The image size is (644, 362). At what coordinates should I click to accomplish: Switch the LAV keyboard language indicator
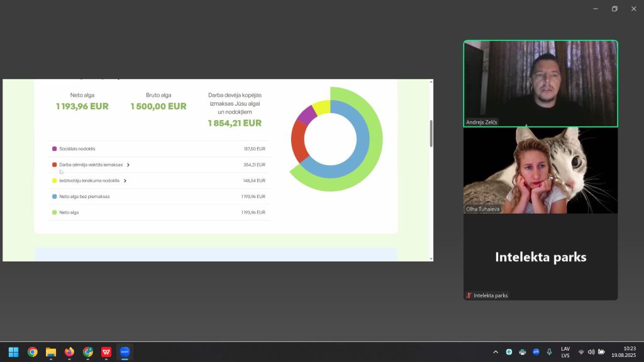click(x=565, y=352)
